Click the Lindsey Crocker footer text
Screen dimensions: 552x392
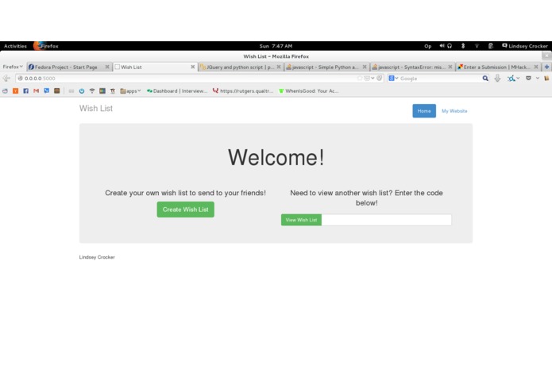click(97, 257)
